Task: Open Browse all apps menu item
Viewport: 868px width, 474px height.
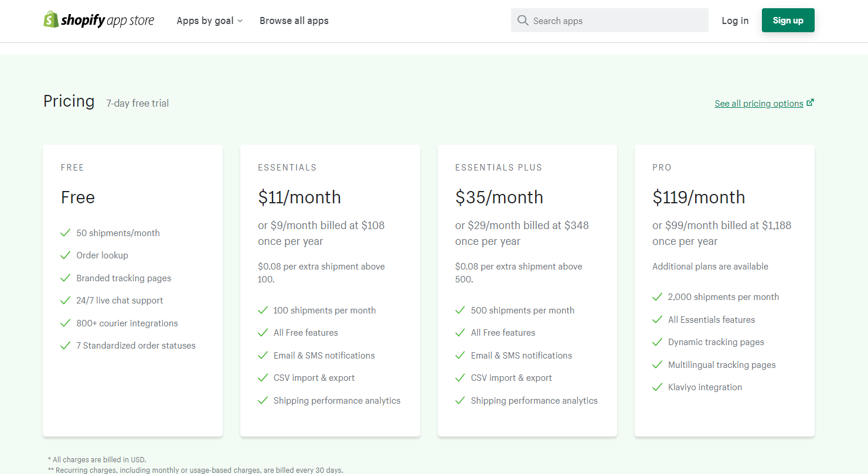Action: pos(294,21)
